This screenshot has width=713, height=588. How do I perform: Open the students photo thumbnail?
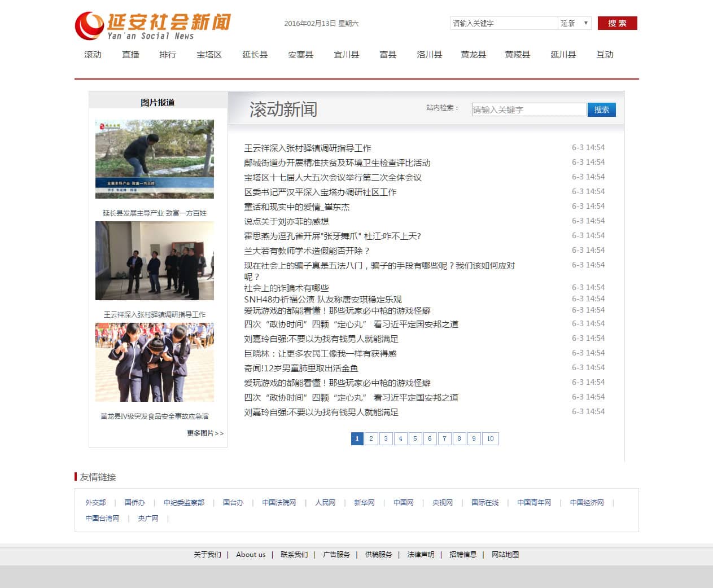tap(155, 362)
